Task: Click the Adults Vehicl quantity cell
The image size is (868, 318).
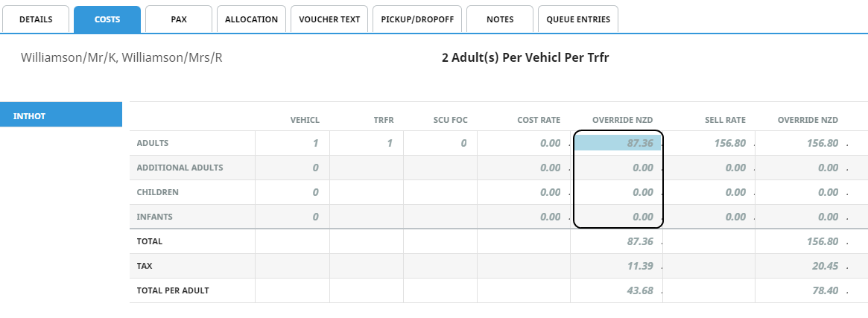Action: 292,143
